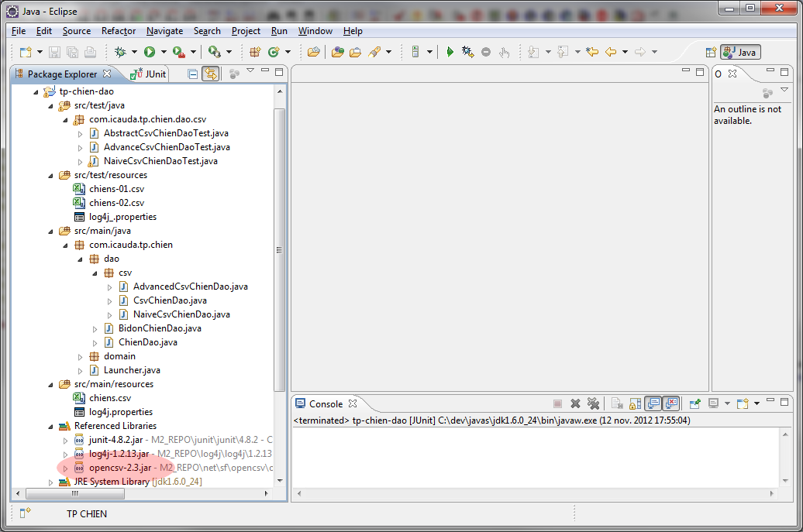Image resolution: width=803 pixels, height=532 pixels.
Task: Click the Package Explorer vertical scrollbar
Action: [280, 248]
